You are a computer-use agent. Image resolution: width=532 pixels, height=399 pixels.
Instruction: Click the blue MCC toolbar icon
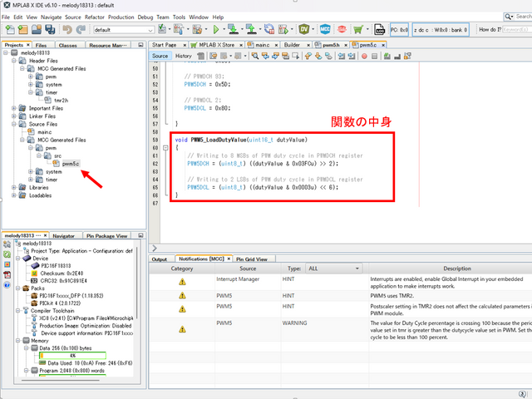325,29
